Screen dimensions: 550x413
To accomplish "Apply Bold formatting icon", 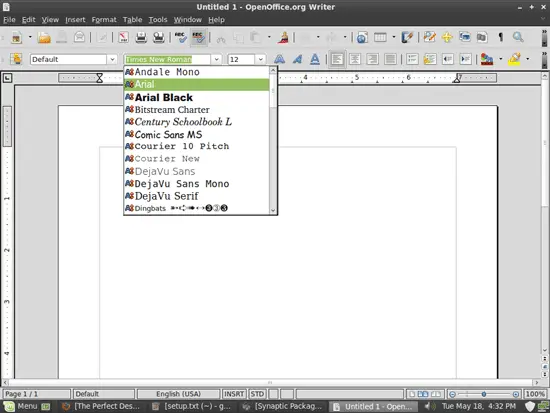I will 279,59.
